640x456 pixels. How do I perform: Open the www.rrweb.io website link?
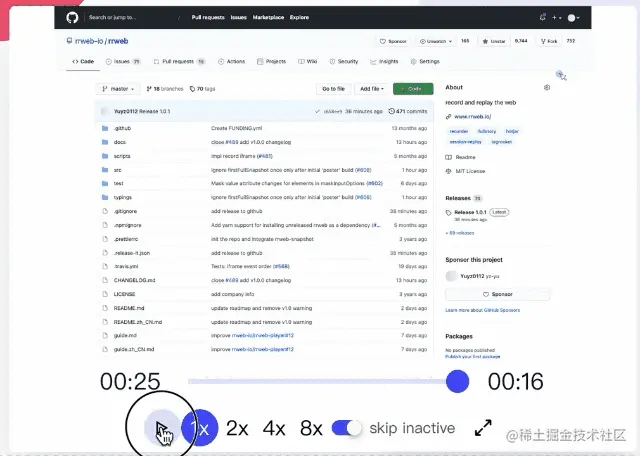point(472,116)
